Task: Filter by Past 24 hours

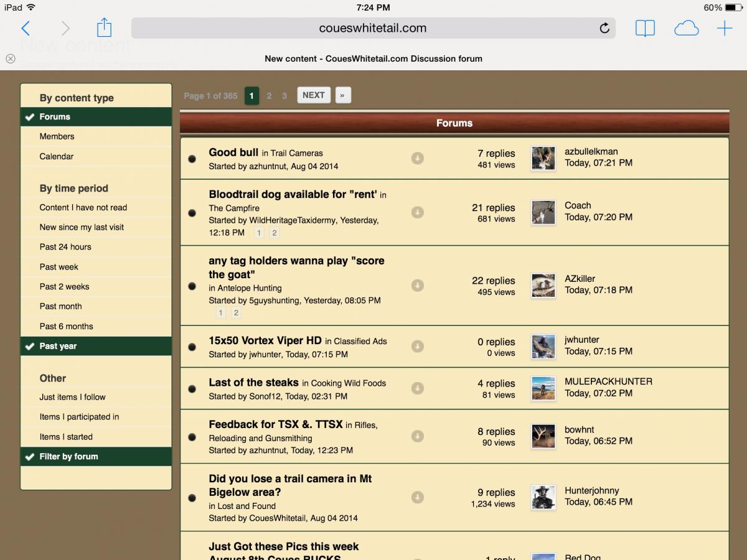Action: 96,247
